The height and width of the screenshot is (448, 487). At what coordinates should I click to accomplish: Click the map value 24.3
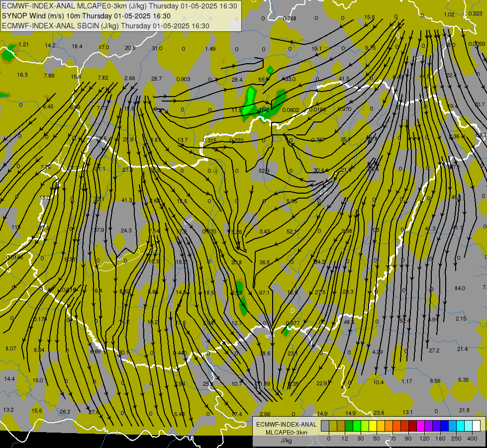click(126, 230)
